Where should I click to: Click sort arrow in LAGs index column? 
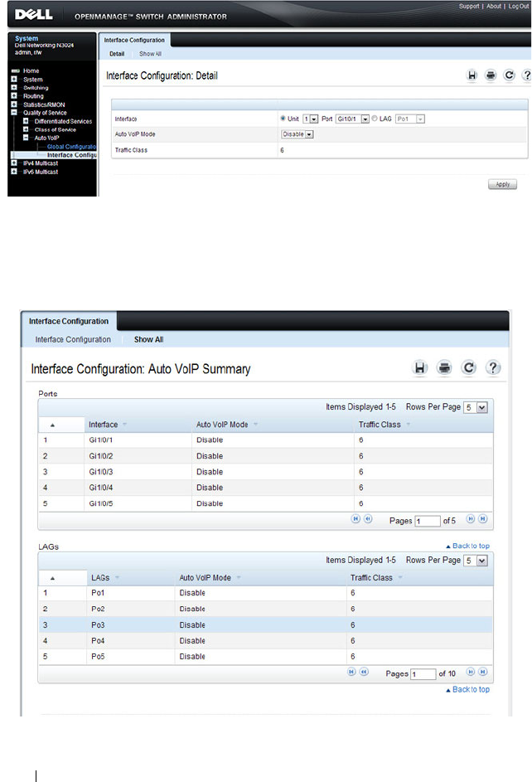pos(52,579)
